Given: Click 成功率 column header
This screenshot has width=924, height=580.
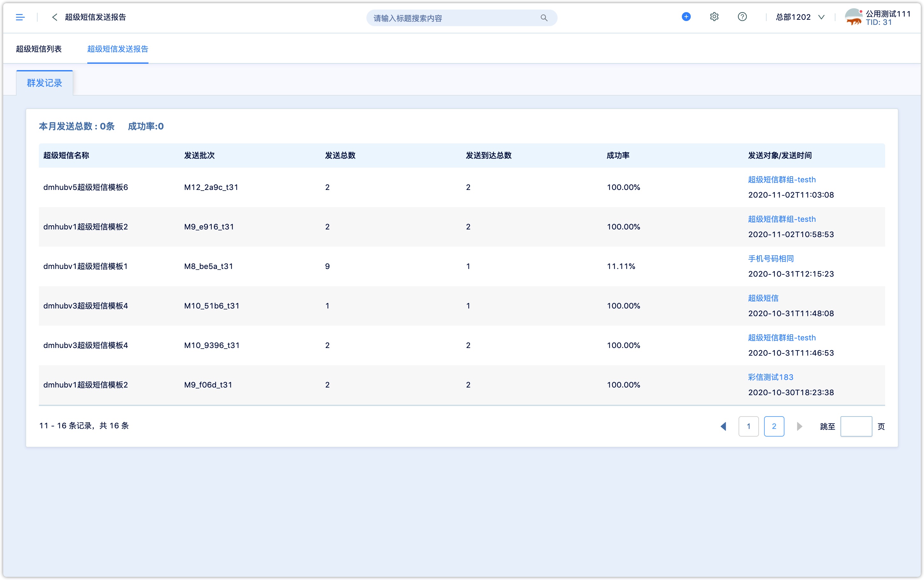Looking at the screenshot, I should 618,156.
